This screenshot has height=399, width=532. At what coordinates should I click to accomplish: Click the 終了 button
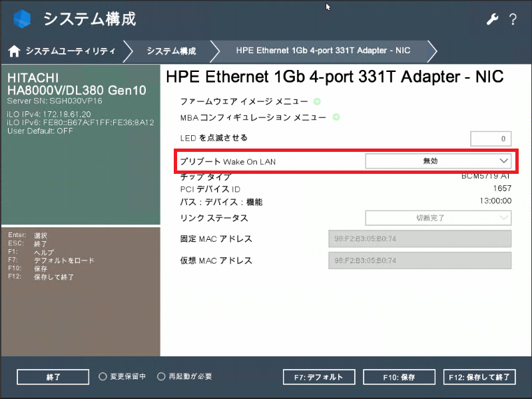(53, 377)
